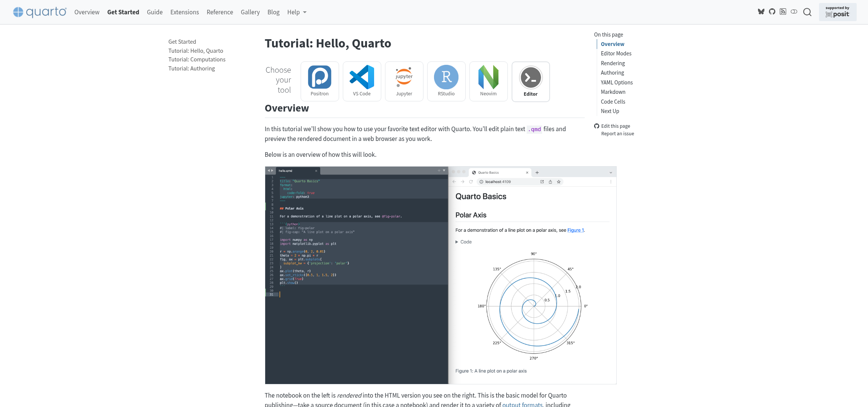Click Edit this page
The width and height of the screenshot is (868, 407).
click(616, 126)
